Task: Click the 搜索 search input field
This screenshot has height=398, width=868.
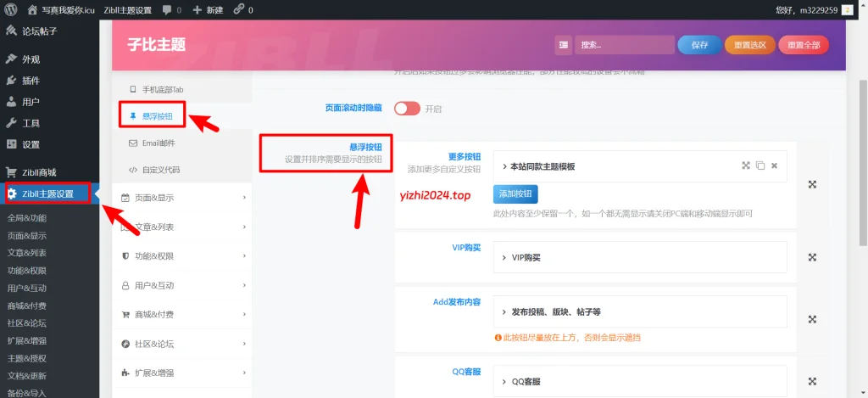Action: pyautogui.click(x=625, y=46)
